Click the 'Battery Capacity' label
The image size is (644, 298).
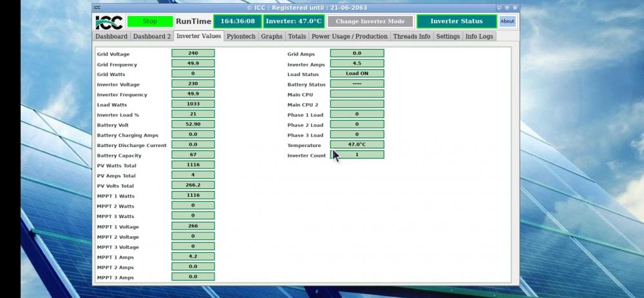(x=119, y=155)
